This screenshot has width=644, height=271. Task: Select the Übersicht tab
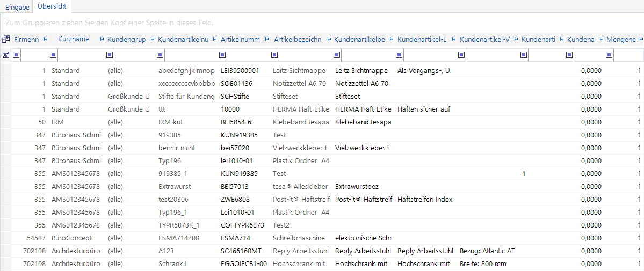[x=53, y=7]
